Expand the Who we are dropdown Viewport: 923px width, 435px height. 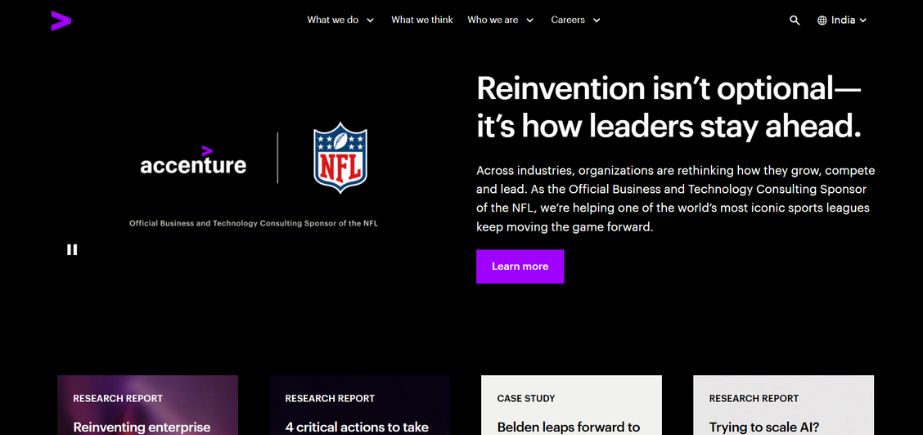(x=500, y=20)
